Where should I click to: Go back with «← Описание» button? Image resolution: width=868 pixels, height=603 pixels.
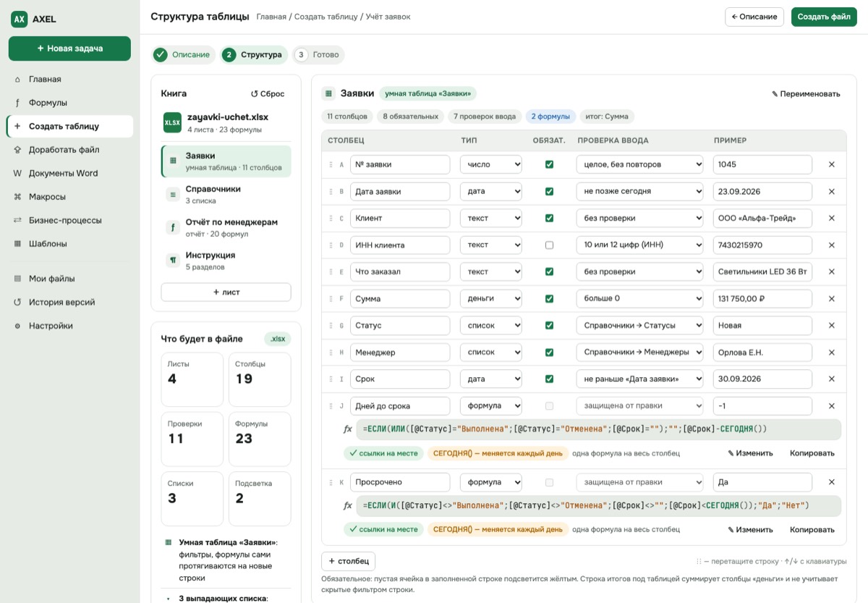pyautogui.click(x=754, y=17)
